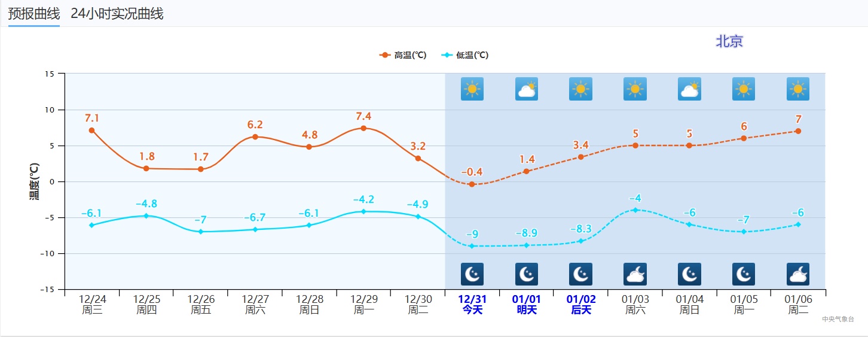Click the sunny day icon for 01/03

pyautogui.click(x=635, y=89)
